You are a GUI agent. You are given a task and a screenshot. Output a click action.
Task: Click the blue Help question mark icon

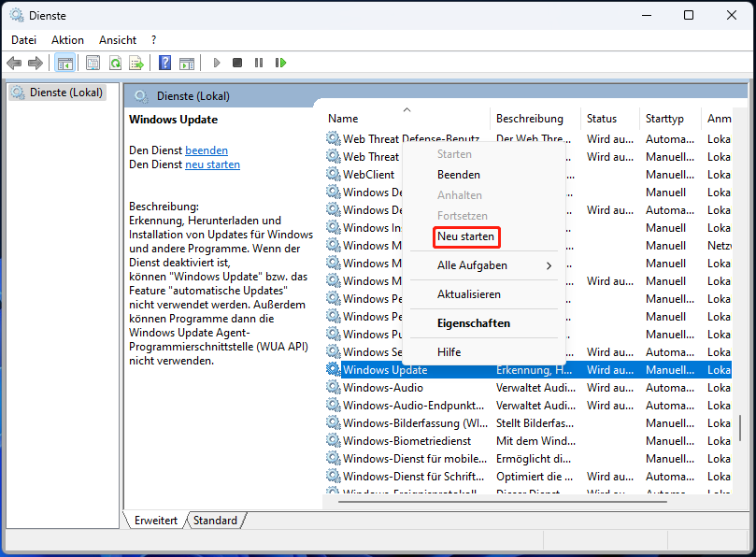(164, 63)
